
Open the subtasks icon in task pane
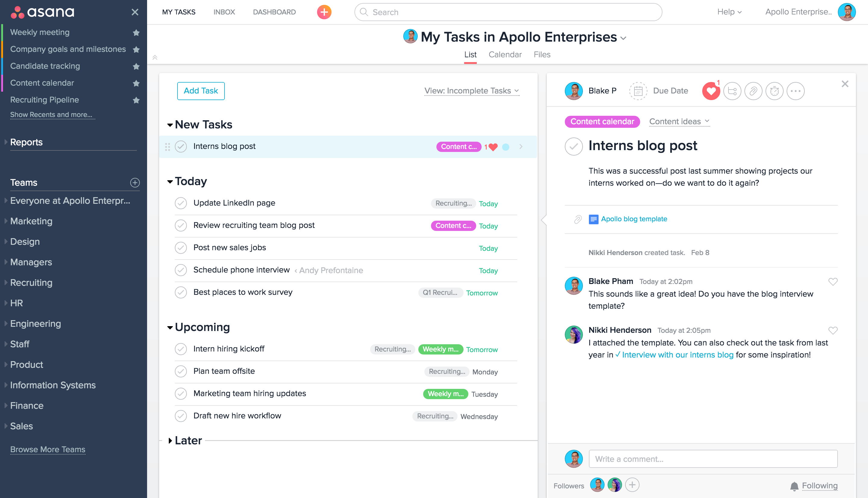(x=732, y=91)
